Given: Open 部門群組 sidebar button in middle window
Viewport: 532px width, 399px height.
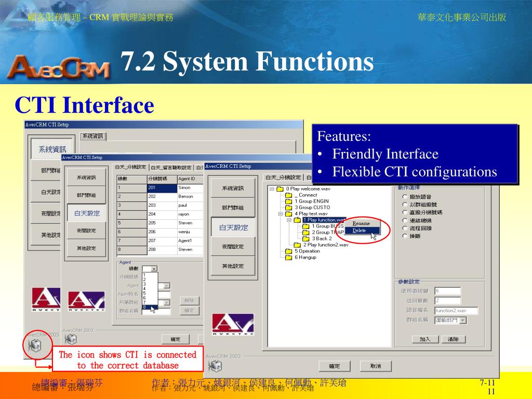Looking at the screenshot, I should click(86, 195).
